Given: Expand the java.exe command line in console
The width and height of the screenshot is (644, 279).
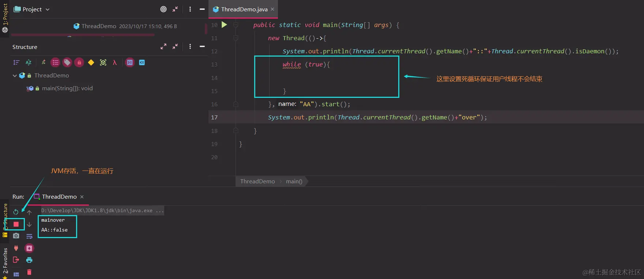Looking at the screenshot, I should 102,210.
